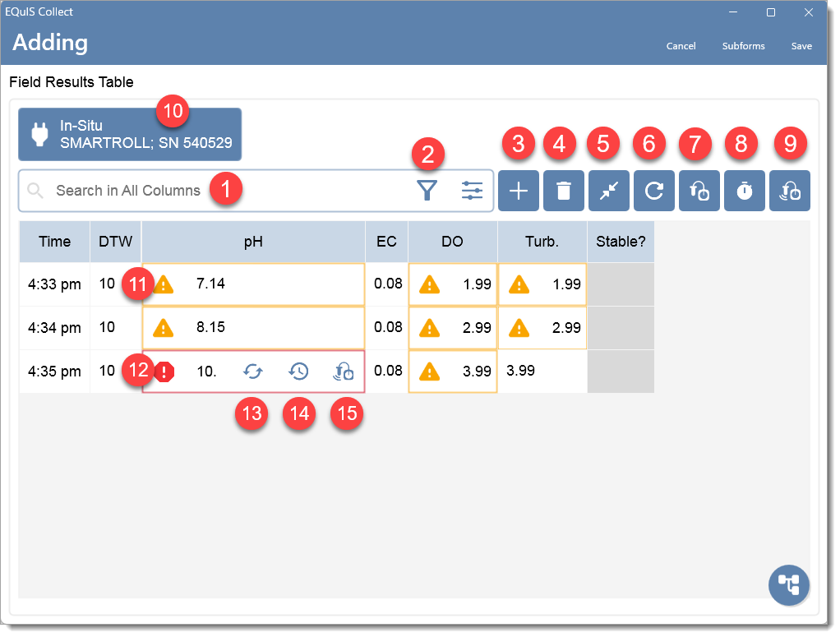The height and width of the screenshot is (637, 840).
Task: Select pH value 7.14
Action: click(210, 284)
